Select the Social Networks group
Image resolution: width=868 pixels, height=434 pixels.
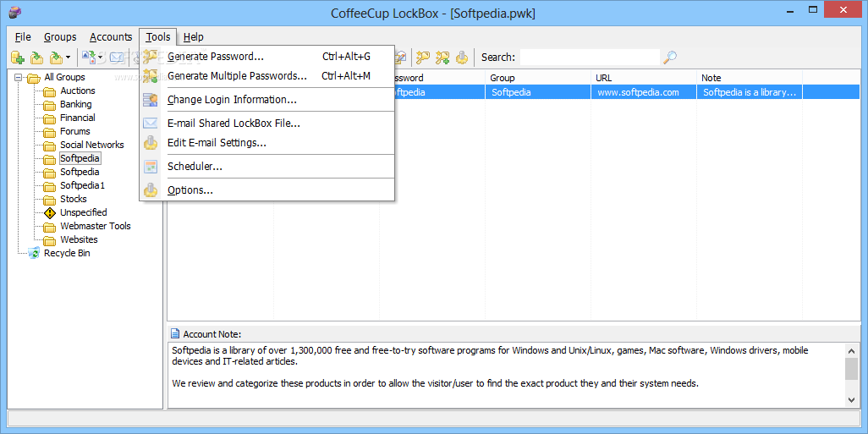coord(92,145)
